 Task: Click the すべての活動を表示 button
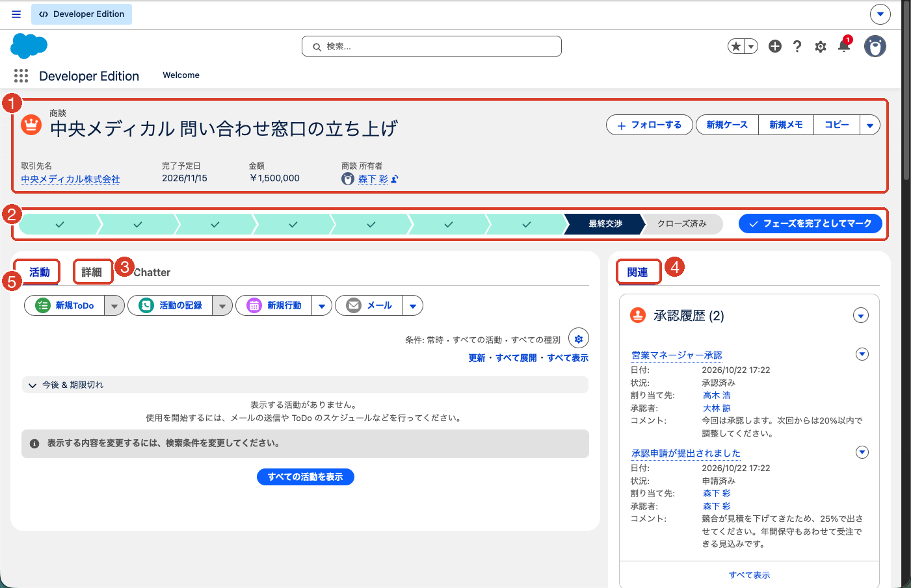(x=306, y=477)
